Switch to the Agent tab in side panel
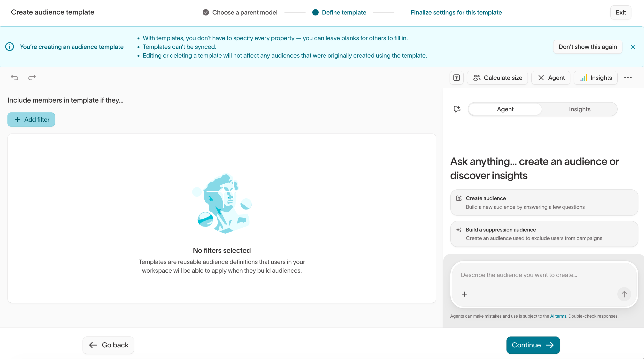644x359 pixels. (505, 109)
